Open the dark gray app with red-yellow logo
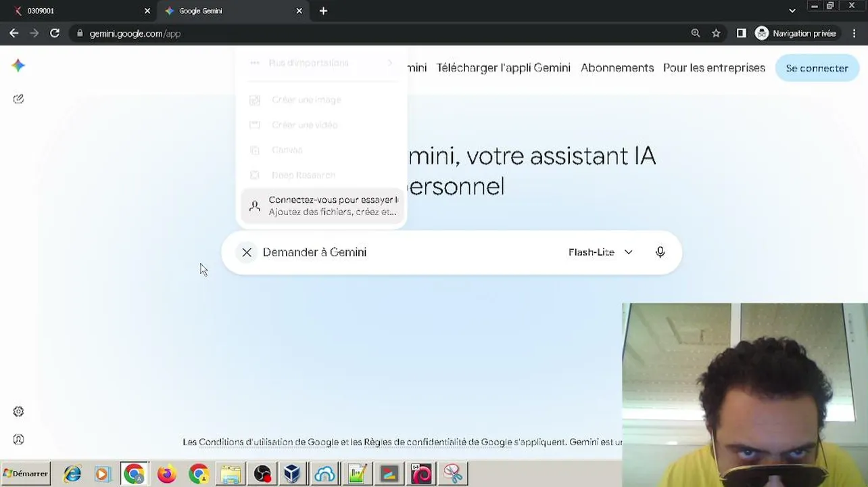 pos(389,473)
